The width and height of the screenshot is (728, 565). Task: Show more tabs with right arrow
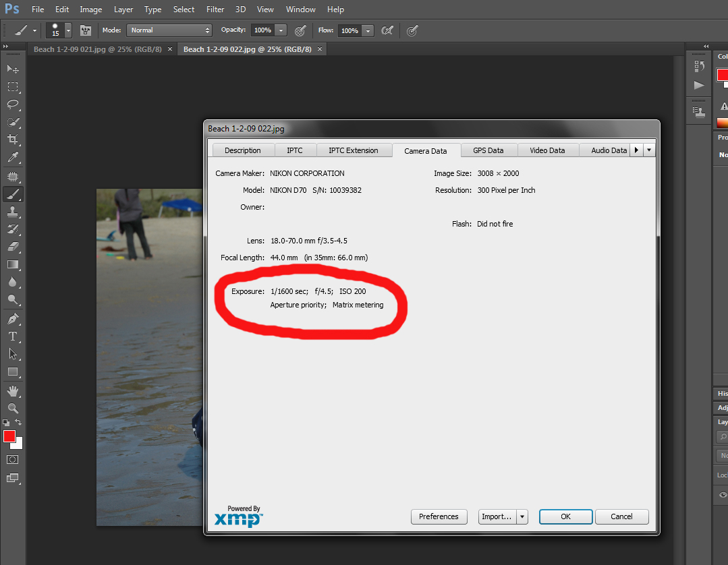click(x=636, y=150)
